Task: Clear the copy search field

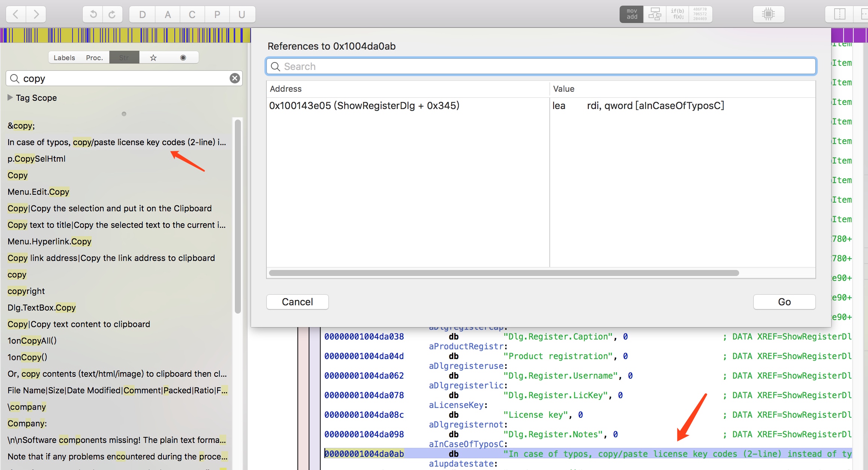Action: pos(235,78)
